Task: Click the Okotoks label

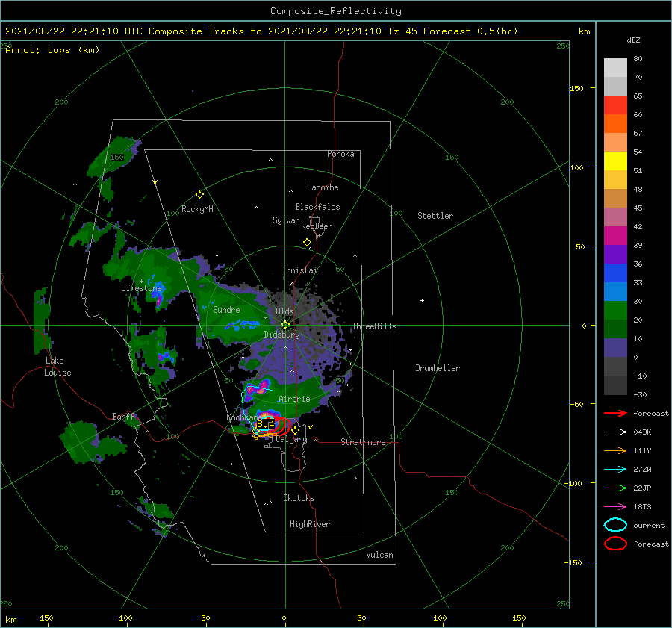Action: pyautogui.click(x=299, y=498)
